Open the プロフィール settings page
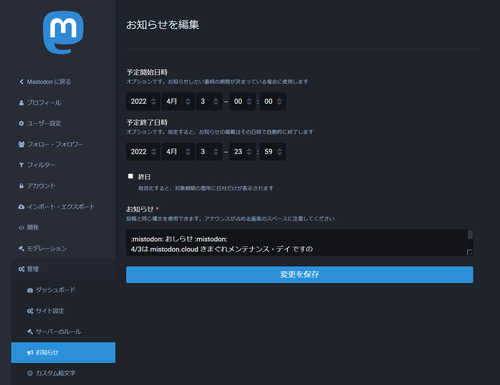This screenshot has width=500, height=385. coord(63,103)
